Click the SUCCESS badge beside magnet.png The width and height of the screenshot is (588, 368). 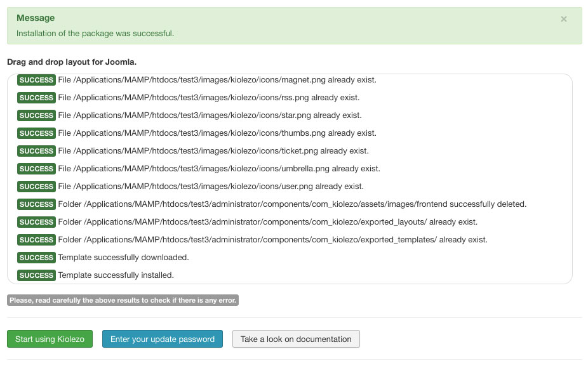coord(36,80)
